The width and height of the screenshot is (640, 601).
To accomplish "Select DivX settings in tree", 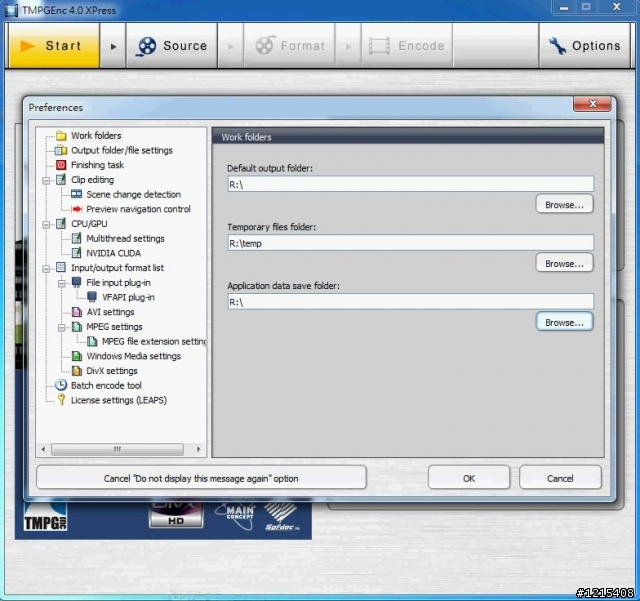I will [112, 371].
